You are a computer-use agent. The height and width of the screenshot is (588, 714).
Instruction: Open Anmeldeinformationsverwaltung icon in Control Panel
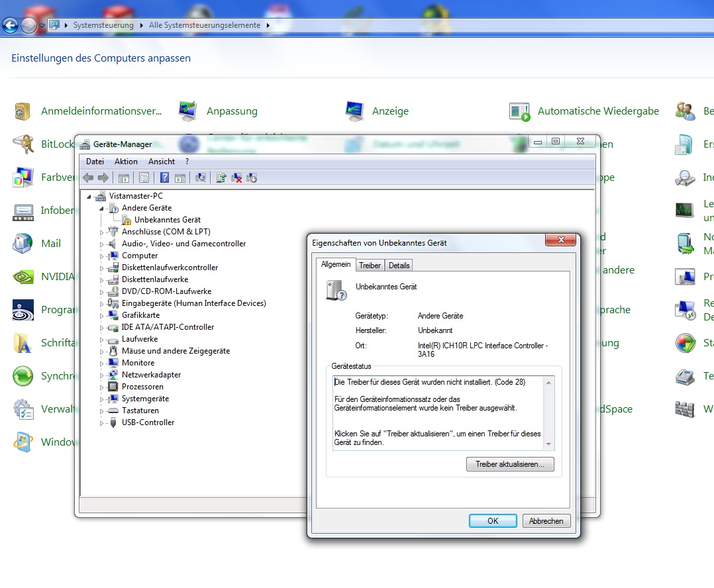23,111
